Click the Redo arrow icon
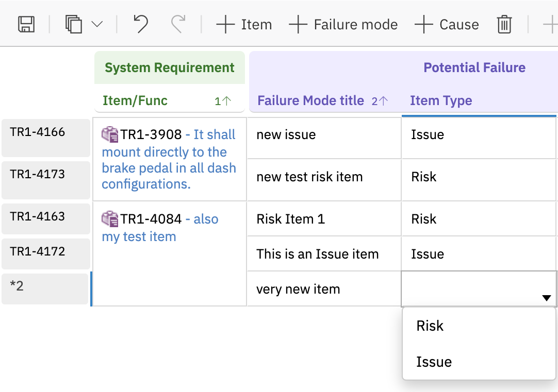The image size is (558, 392). [x=178, y=24]
